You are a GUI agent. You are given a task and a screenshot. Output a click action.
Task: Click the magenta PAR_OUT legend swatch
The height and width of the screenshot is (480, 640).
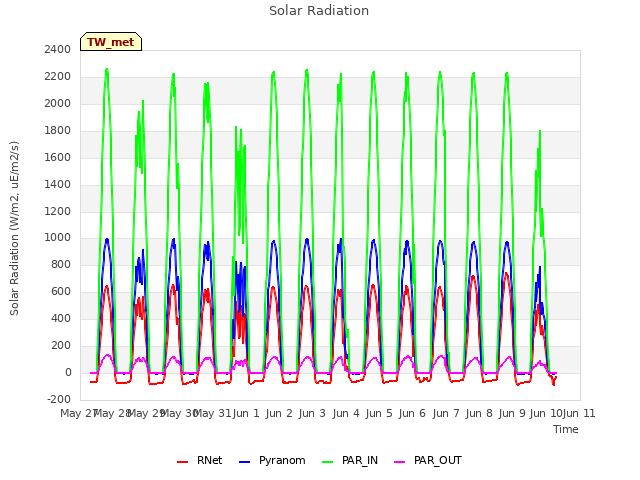coord(400,462)
